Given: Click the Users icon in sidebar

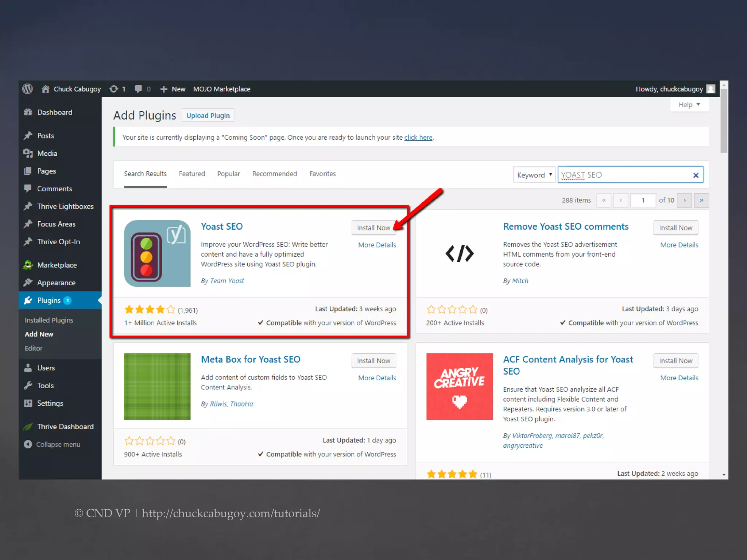Looking at the screenshot, I should pos(28,368).
